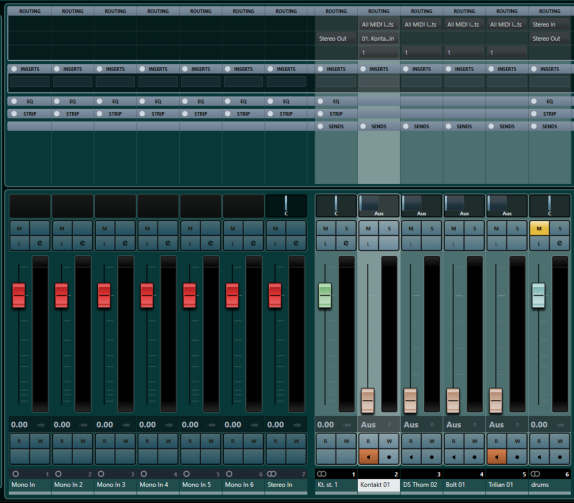
Task: Click edit channel settings on drums channel
Action: coord(559,243)
